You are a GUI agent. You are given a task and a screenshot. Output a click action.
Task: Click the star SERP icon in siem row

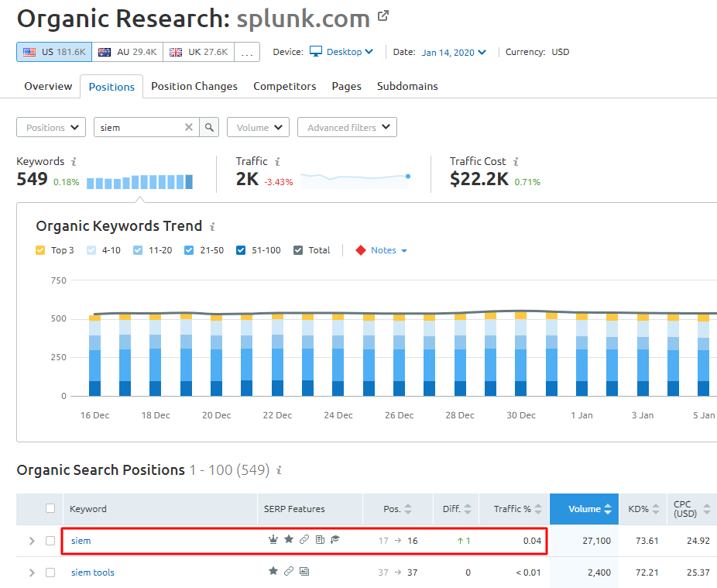coord(289,539)
